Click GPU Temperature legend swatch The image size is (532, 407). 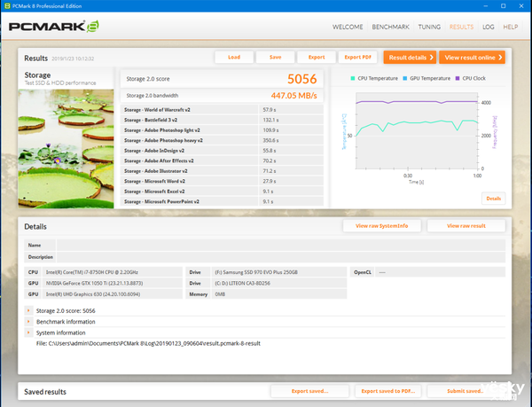pyautogui.click(x=405, y=78)
